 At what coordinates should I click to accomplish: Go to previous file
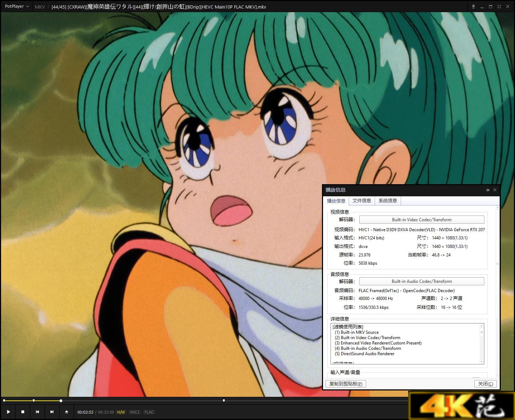37,412
